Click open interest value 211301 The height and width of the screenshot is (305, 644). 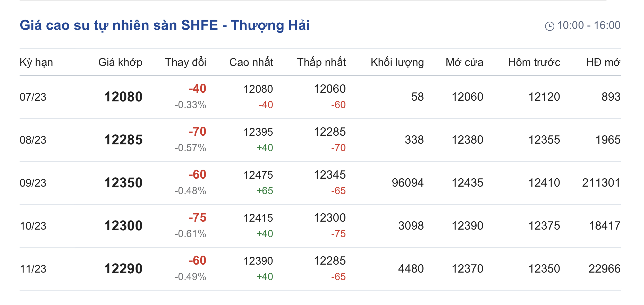click(x=601, y=183)
